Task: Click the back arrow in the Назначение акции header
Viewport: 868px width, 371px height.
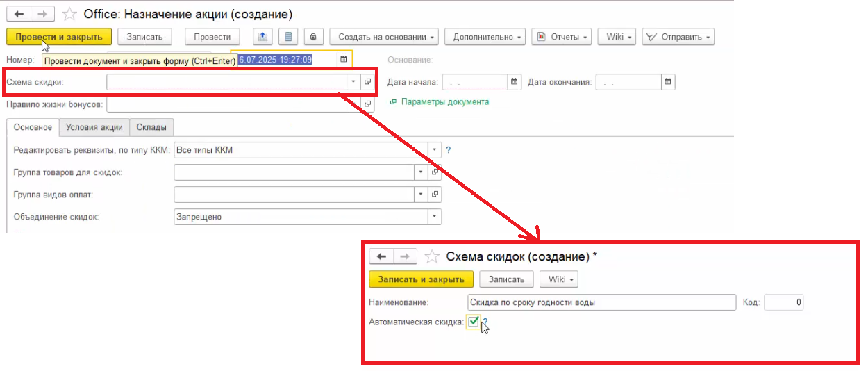Action: [x=19, y=14]
